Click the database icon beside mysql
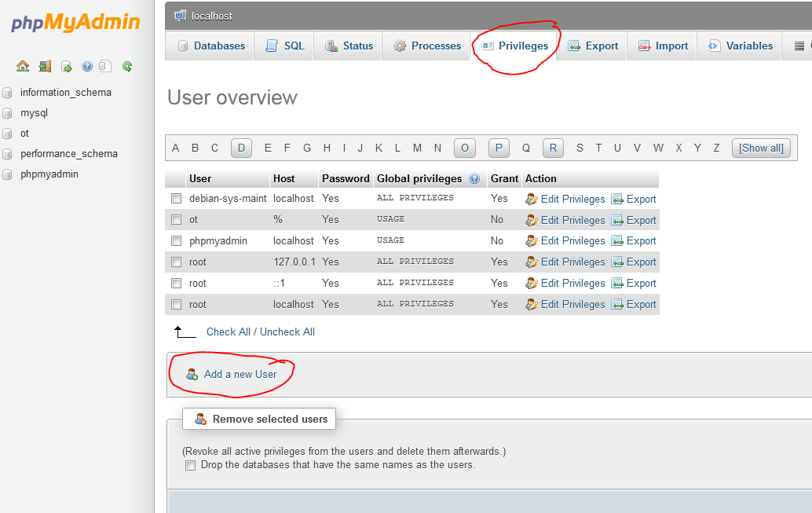 pos(7,113)
